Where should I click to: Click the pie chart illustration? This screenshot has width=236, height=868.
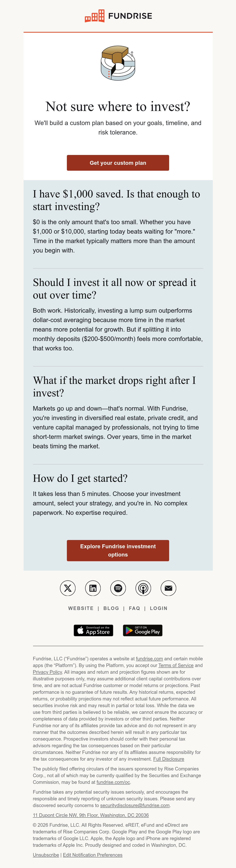[118, 63]
